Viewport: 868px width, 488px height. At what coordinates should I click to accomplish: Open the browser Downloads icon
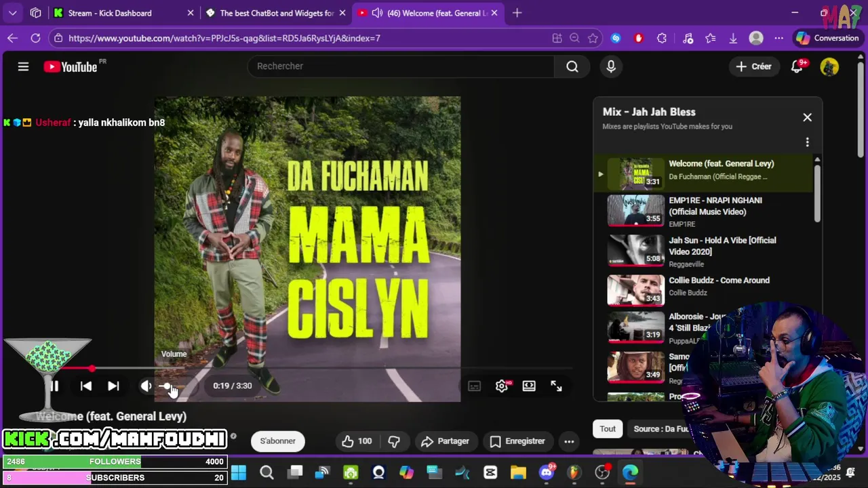(x=733, y=38)
